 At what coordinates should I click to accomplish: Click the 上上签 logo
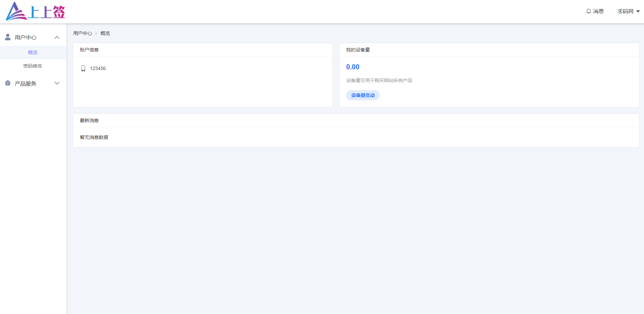click(x=35, y=11)
